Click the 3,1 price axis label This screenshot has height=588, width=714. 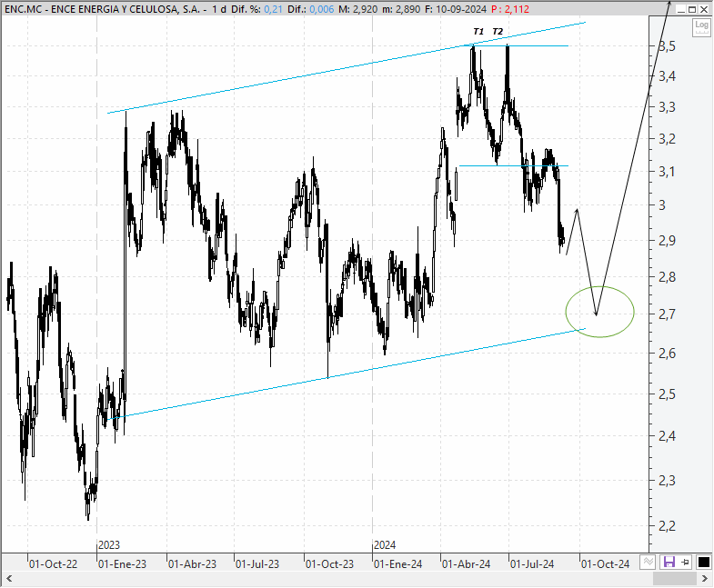(x=667, y=172)
